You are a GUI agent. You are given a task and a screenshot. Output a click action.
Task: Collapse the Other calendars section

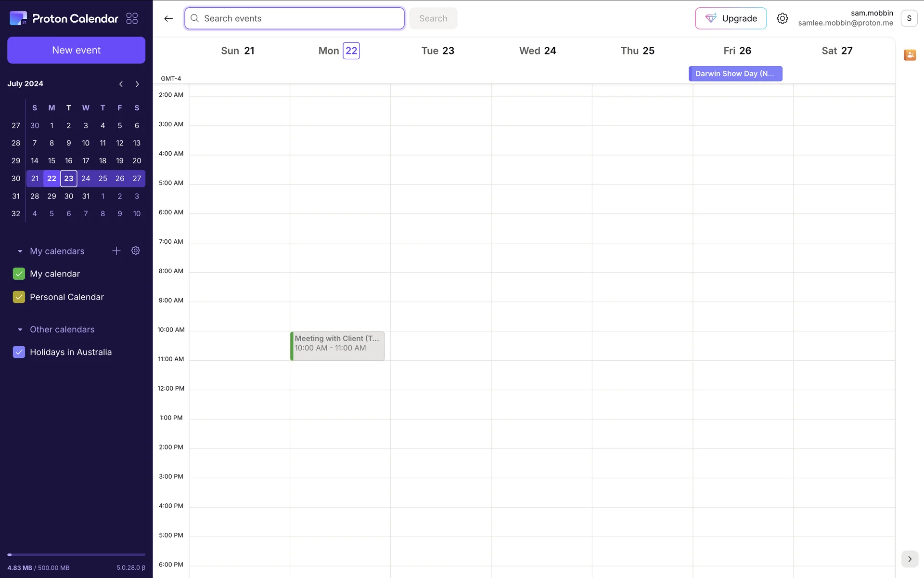(x=20, y=330)
